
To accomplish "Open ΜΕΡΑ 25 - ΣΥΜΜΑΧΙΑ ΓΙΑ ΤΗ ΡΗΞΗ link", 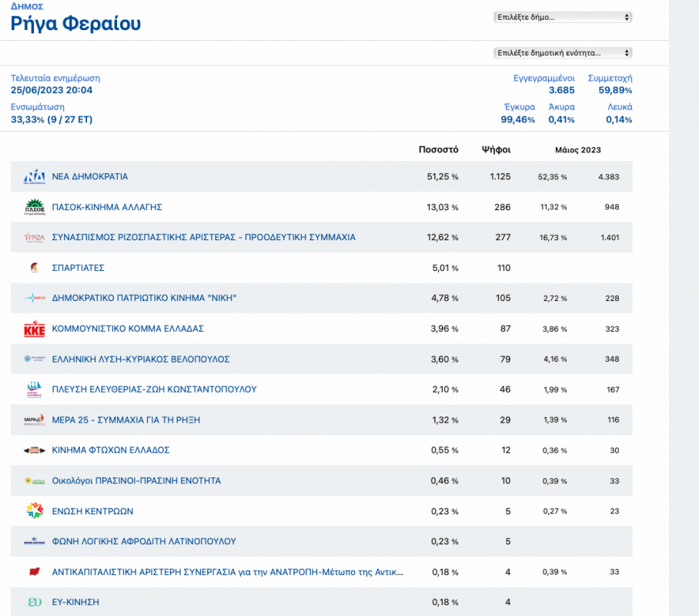I will click(126, 420).
